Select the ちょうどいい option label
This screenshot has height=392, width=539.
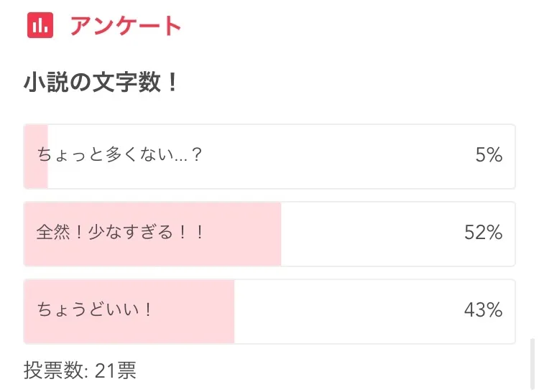click(94, 310)
